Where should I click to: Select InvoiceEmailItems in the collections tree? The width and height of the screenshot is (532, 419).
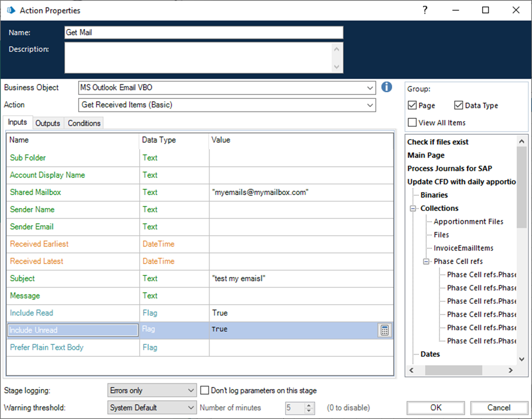(463, 248)
